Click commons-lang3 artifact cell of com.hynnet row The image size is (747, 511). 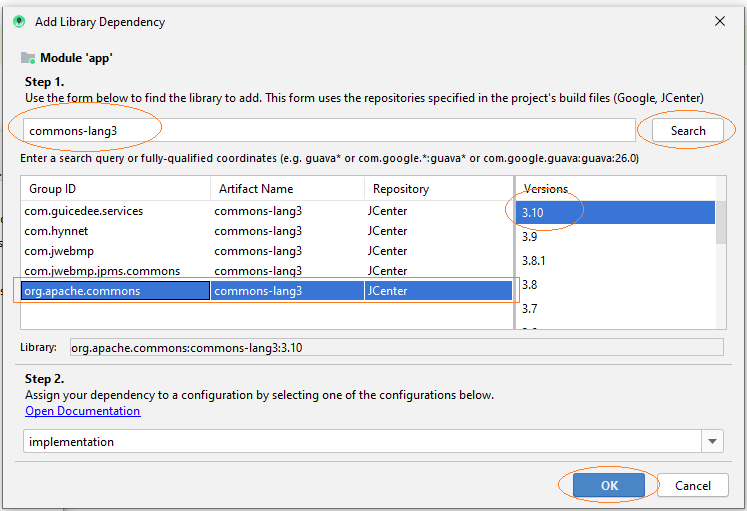(287, 231)
